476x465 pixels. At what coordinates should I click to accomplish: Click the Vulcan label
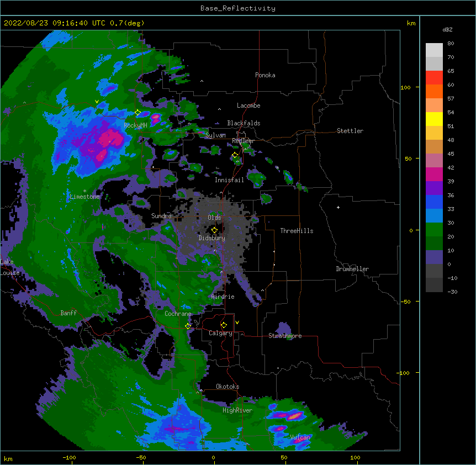[x=300, y=437]
